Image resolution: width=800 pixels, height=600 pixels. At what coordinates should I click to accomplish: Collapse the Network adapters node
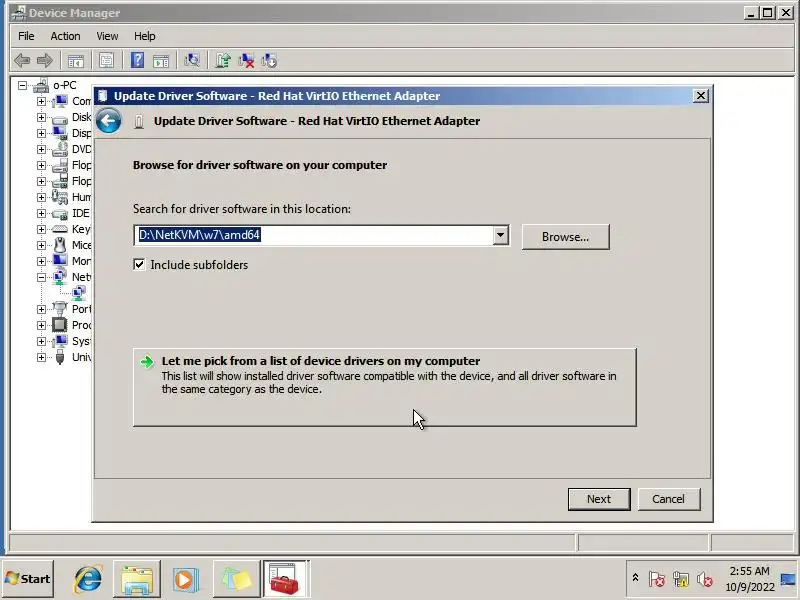click(x=41, y=277)
